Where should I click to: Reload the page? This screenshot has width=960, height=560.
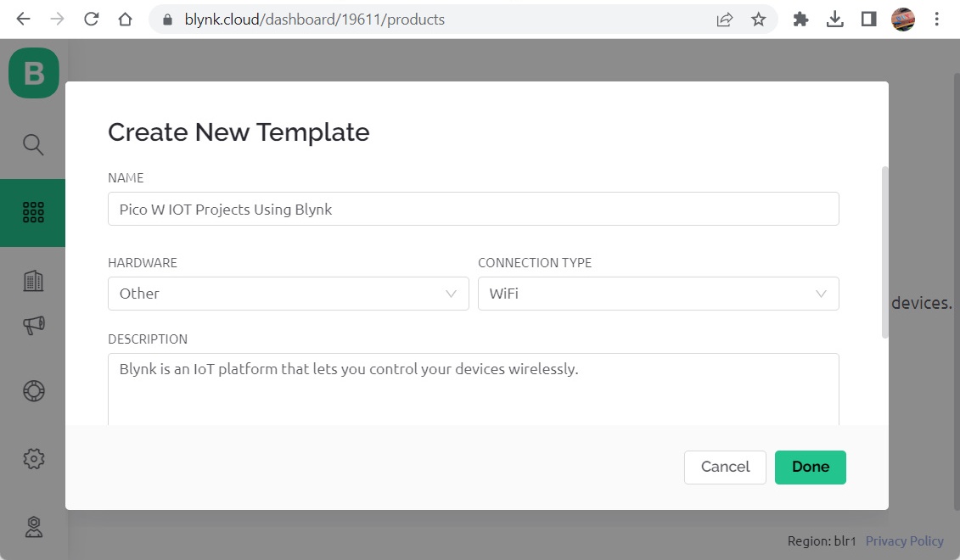[91, 19]
